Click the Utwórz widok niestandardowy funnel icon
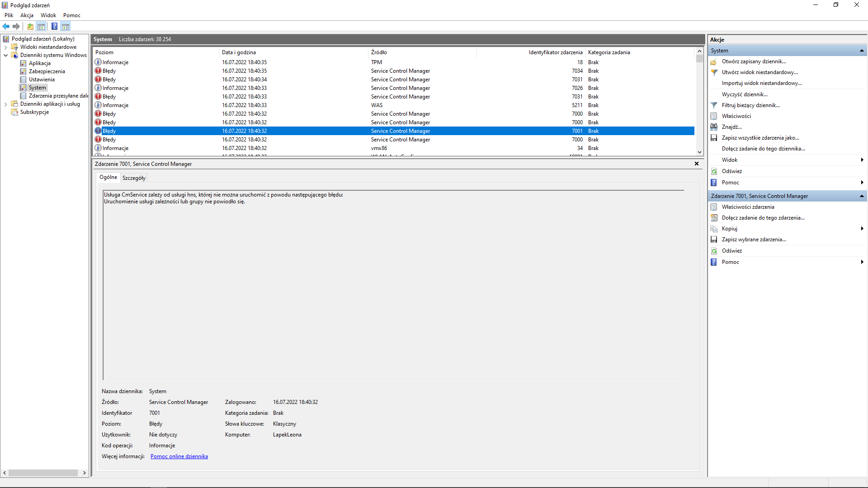 (x=714, y=72)
